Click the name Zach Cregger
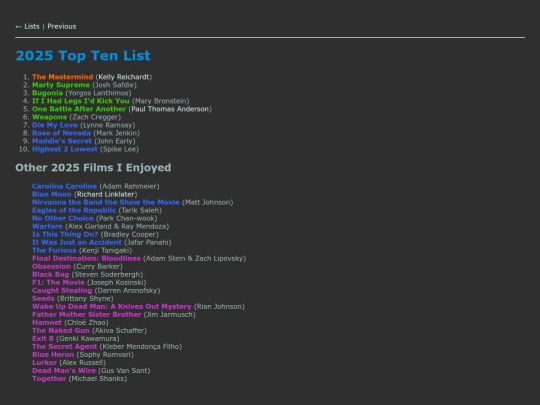This screenshot has height=405, width=540. coord(95,117)
